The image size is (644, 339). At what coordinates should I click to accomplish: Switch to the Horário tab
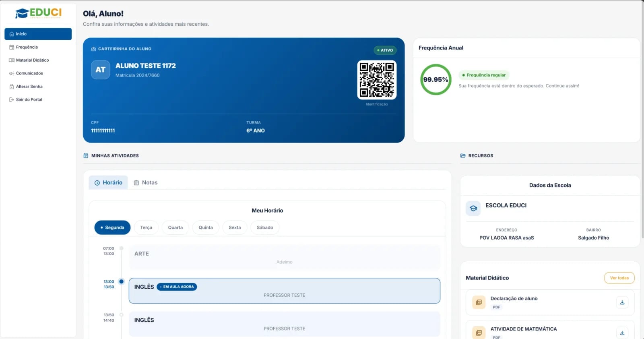108,182
